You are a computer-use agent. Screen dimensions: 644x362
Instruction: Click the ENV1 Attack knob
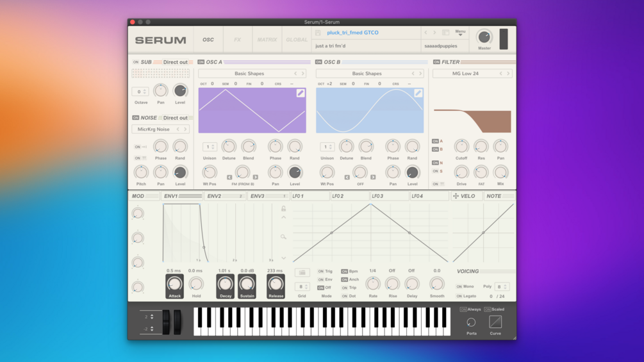[x=174, y=284]
